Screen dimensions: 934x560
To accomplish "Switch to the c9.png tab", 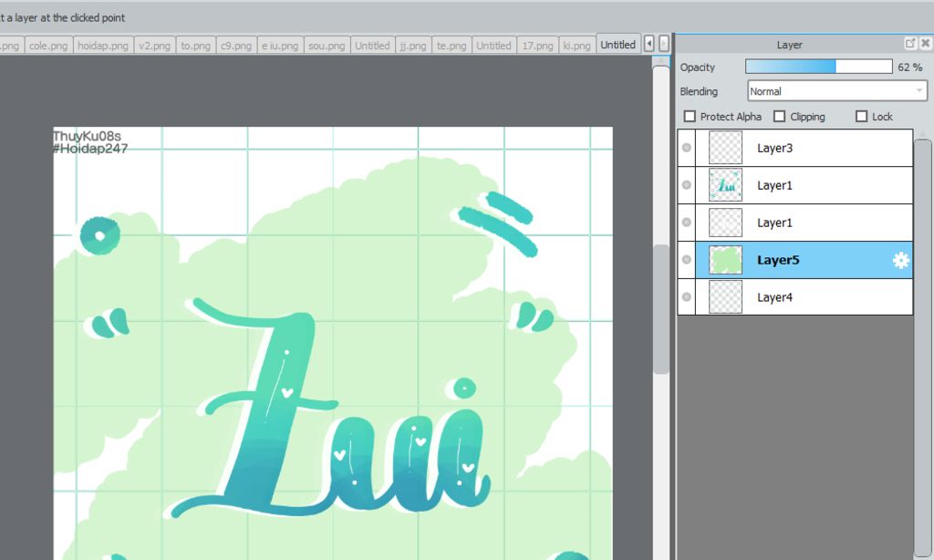I will click(x=236, y=46).
